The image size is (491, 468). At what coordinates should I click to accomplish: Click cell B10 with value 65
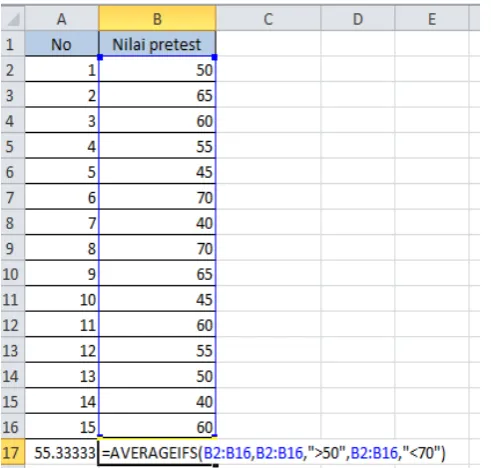pos(157,273)
